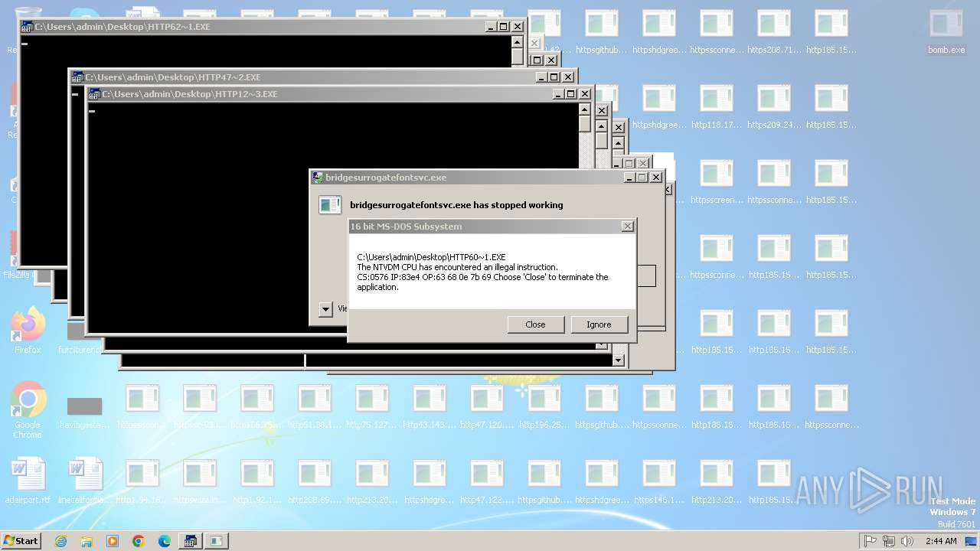Launch Microsoft Edge from the taskbar
This screenshot has width=980, height=551.
point(165,541)
